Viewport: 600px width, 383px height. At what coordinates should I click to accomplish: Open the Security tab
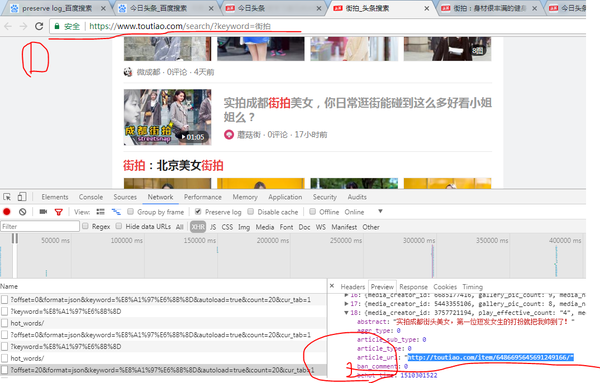point(324,197)
